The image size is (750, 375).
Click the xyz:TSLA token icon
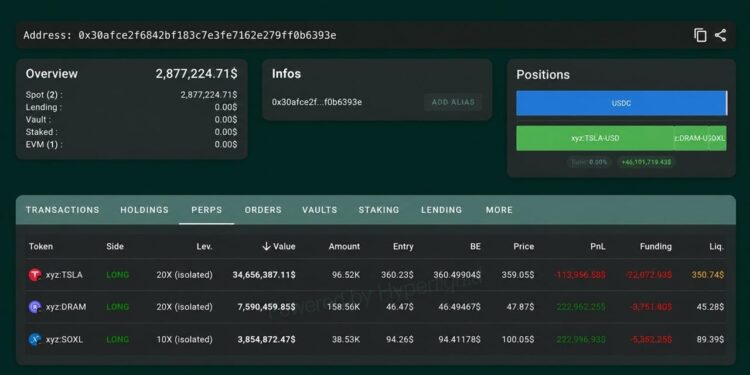point(35,275)
